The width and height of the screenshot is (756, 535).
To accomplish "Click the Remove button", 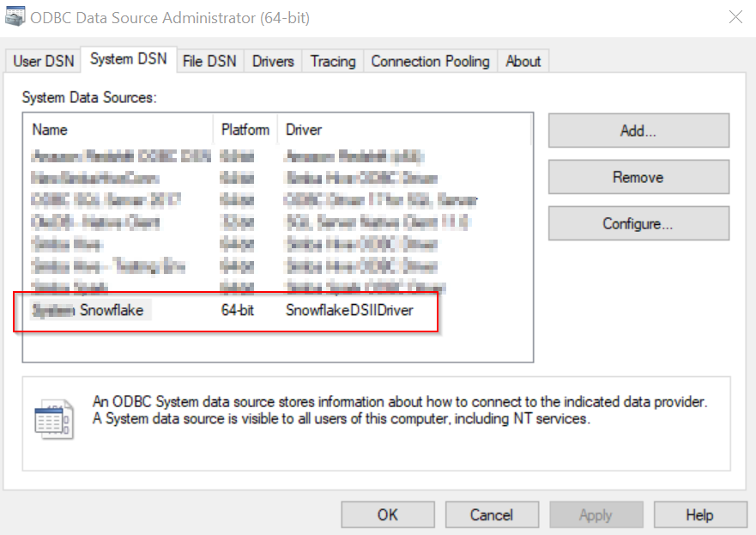I will click(638, 177).
